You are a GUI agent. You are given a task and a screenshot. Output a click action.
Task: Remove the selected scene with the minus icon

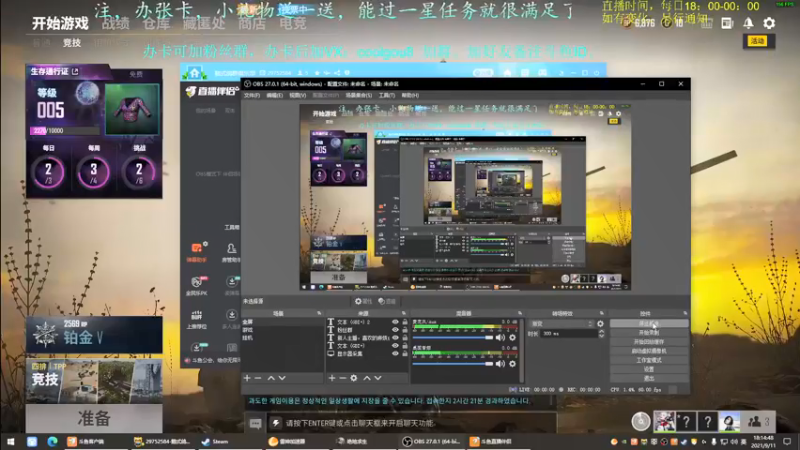258,378
